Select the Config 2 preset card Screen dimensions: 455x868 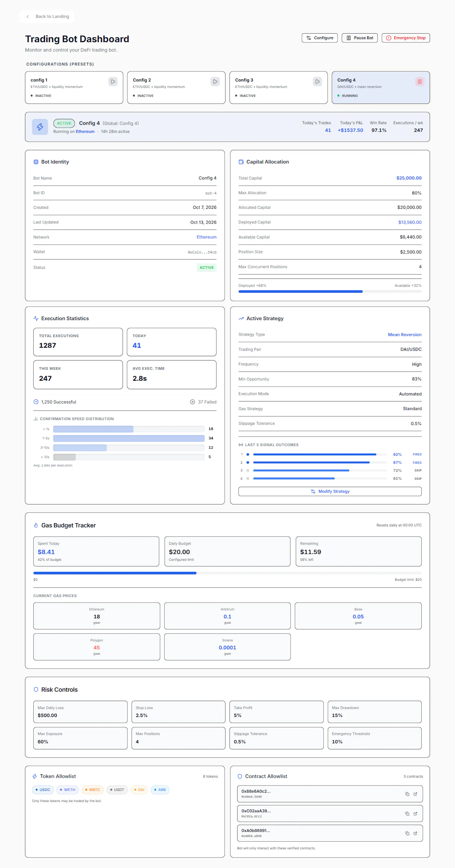click(x=176, y=88)
